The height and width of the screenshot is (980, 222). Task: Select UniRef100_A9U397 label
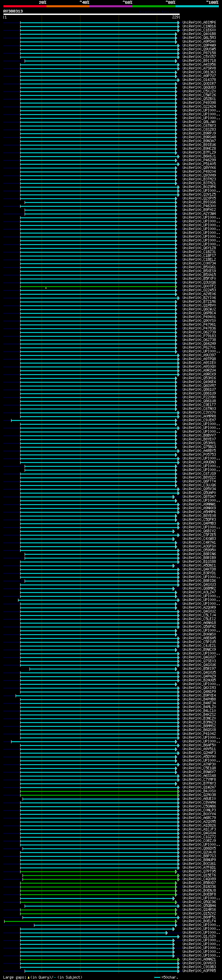tap(199, 355)
